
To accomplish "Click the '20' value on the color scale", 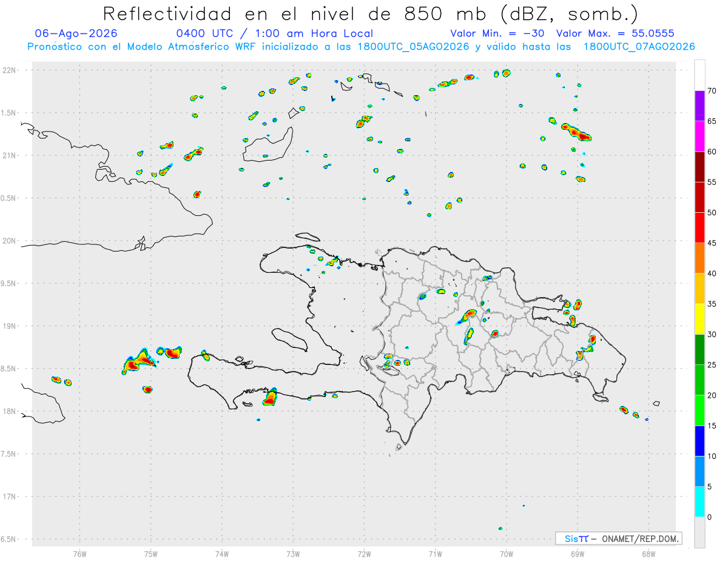I will point(712,395).
